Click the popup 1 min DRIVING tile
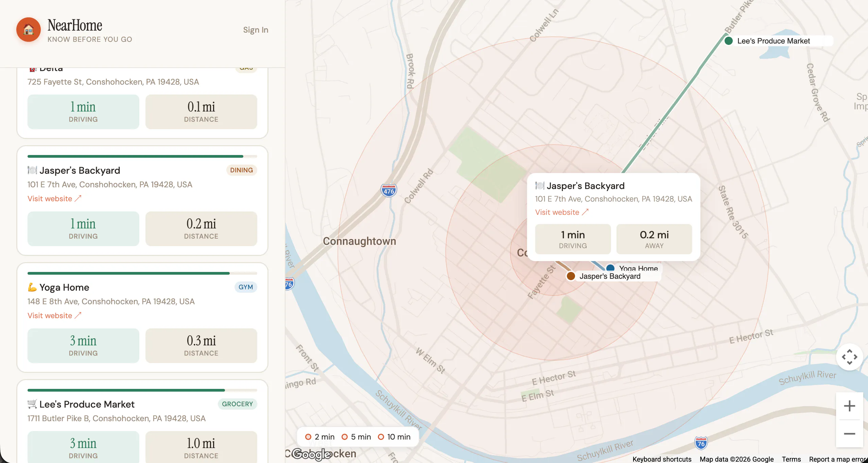Viewport: 868px width, 463px height. pos(573,239)
